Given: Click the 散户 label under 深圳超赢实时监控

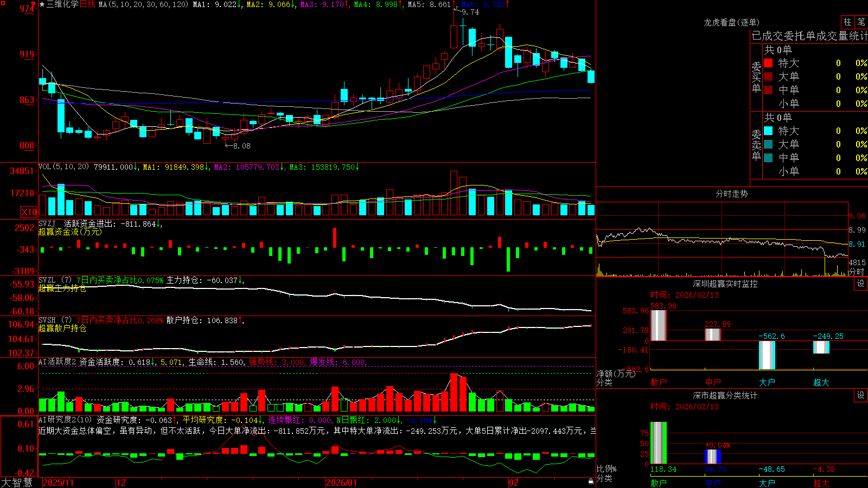Looking at the screenshot, I should pos(659,382).
